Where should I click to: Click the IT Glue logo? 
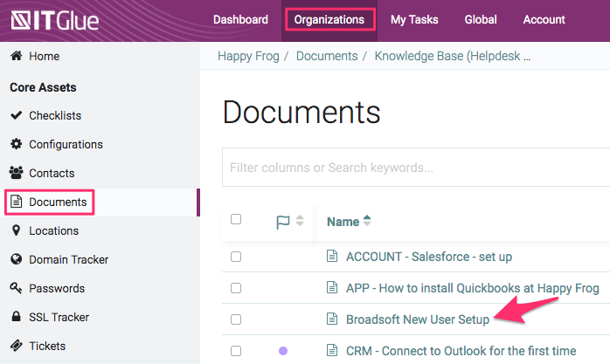click(x=55, y=20)
